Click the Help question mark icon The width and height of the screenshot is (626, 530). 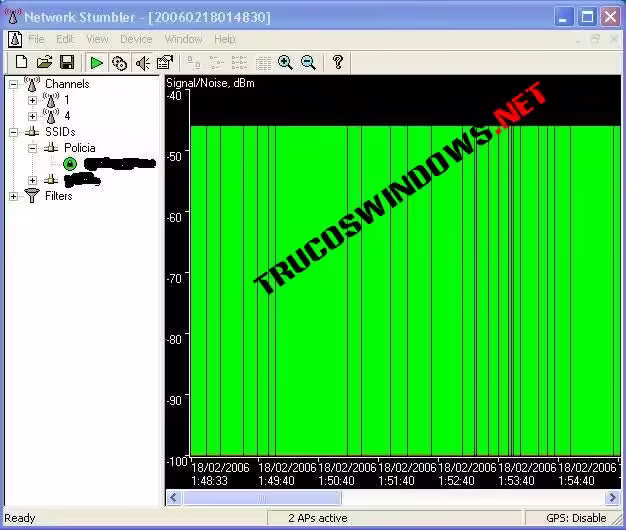tap(338, 62)
